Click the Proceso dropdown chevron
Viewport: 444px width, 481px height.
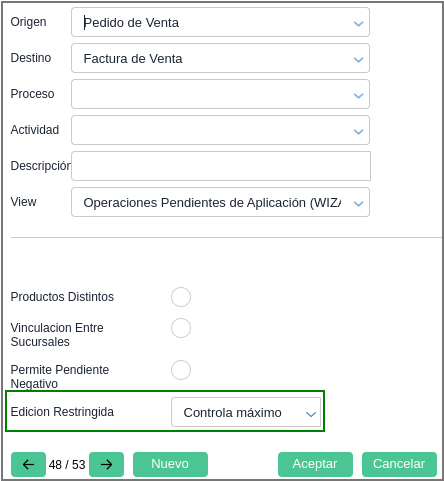(x=358, y=96)
